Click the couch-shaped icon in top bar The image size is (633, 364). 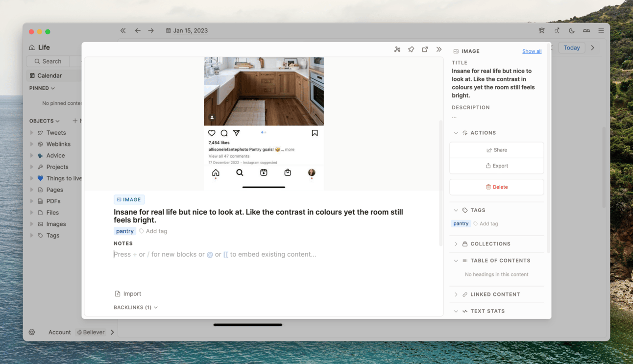586,30
